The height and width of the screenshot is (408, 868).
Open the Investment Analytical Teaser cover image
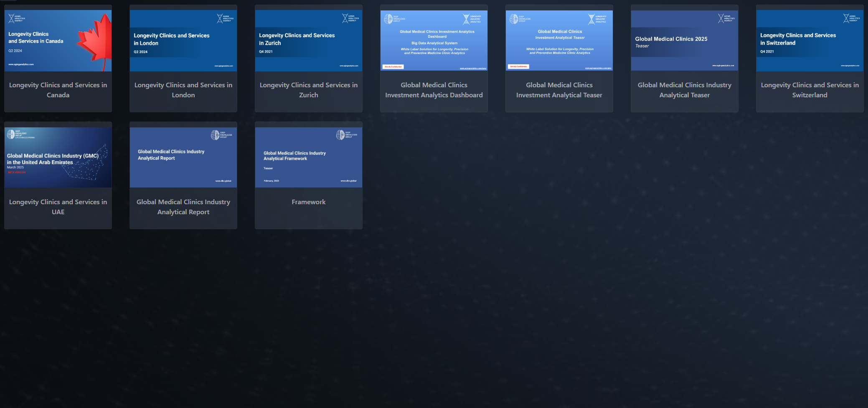559,41
